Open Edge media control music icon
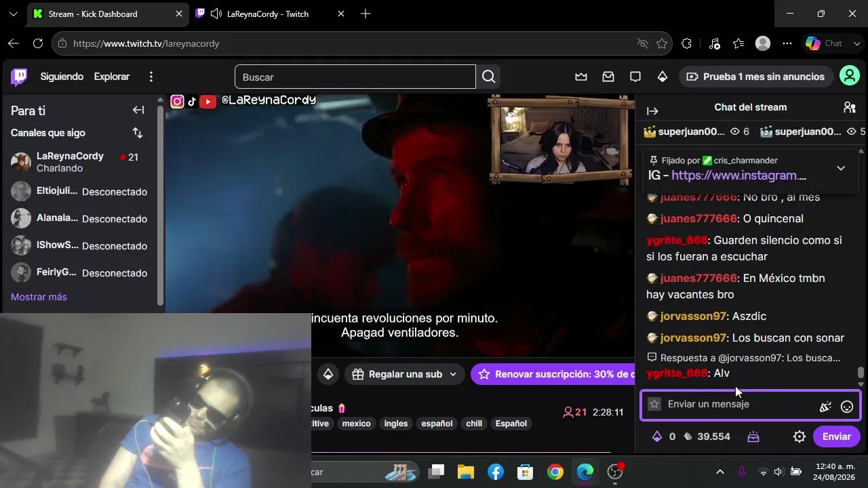Viewport: 868px width, 488px height. [714, 43]
